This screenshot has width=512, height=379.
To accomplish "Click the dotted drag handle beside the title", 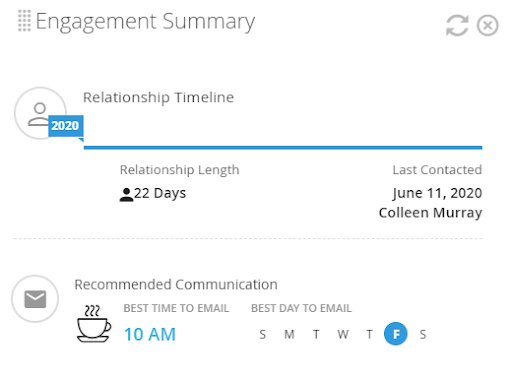I will coord(24,21).
